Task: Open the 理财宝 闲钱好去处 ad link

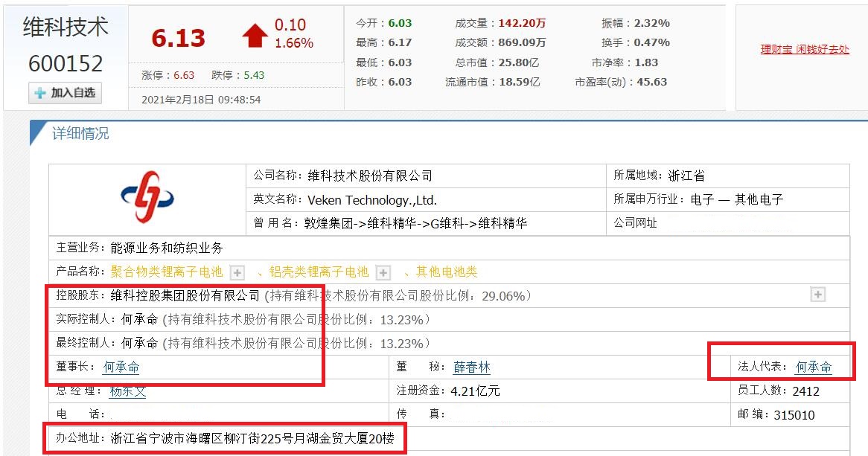Action: [804, 49]
